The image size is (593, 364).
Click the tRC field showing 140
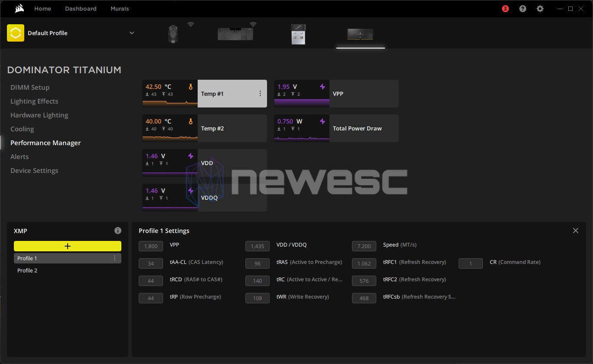click(257, 281)
